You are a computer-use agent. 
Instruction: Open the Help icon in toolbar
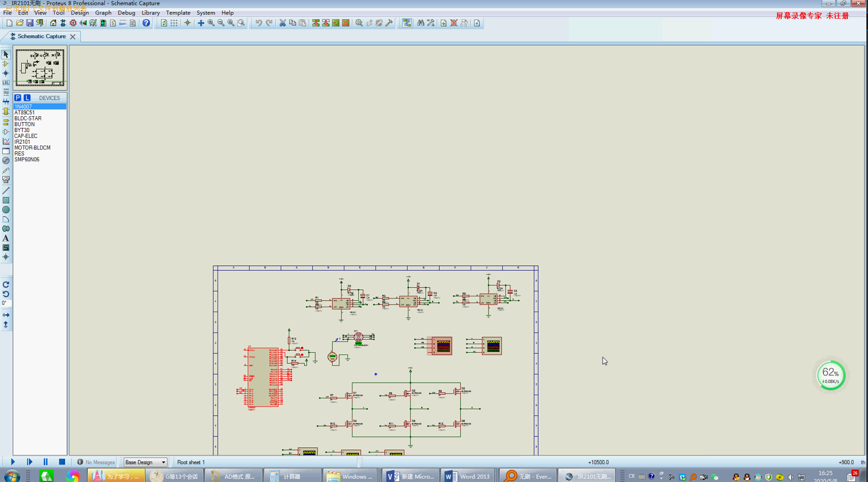click(146, 23)
